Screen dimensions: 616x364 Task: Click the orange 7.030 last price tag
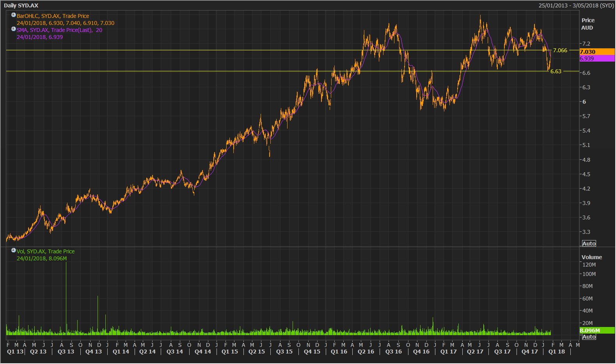tap(597, 52)
